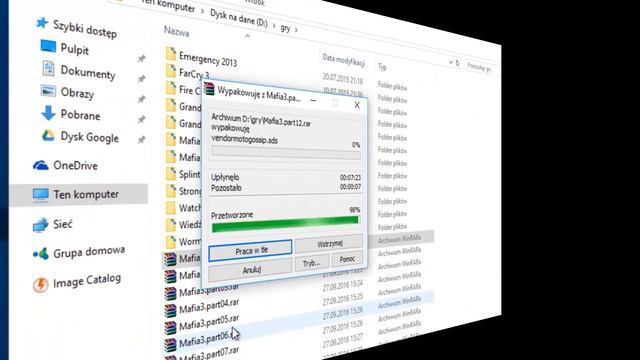
Task: Select Szybki dostęp in navigation pane
Action: 85,29
